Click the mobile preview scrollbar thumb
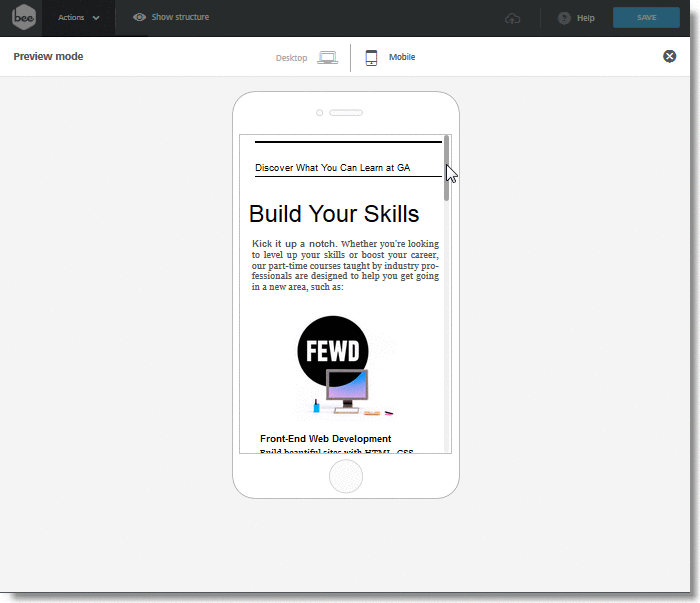The height and width of the screenshot is (603, 700). pos(447,167)
